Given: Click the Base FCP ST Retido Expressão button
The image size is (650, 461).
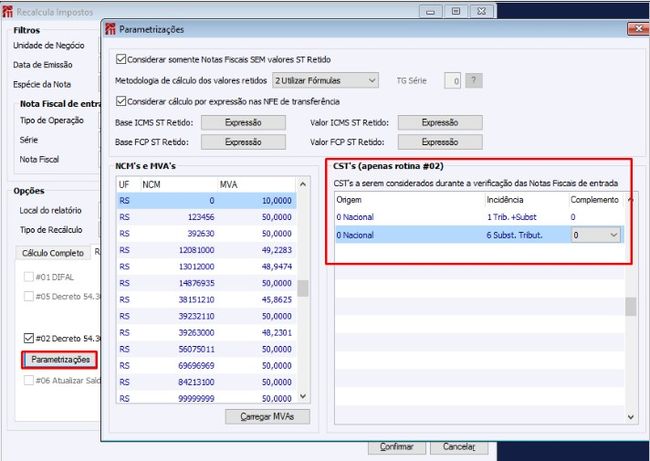Looking at the screenshot, I should 243,142.
